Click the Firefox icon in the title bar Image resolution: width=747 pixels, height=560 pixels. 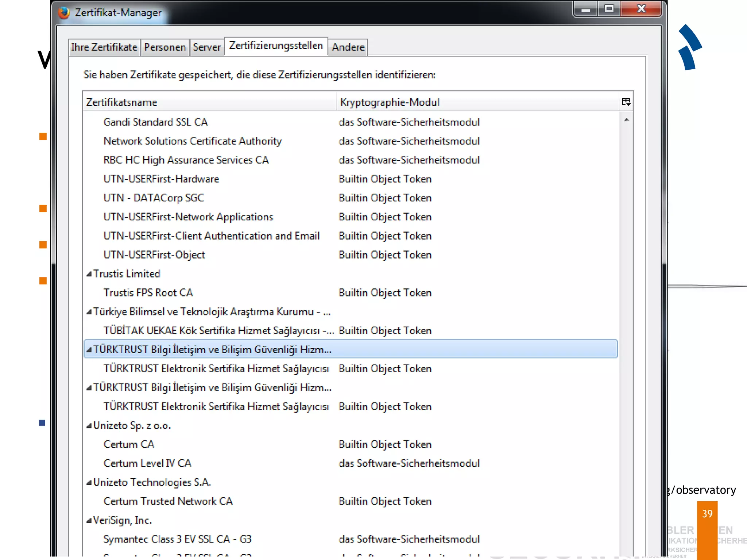(64, 13)
